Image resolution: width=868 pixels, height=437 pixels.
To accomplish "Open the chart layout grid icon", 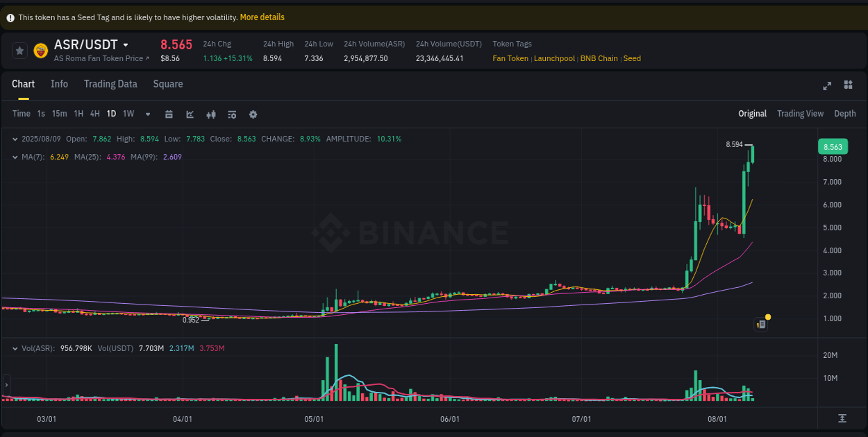I will click(x=848, y=85).
